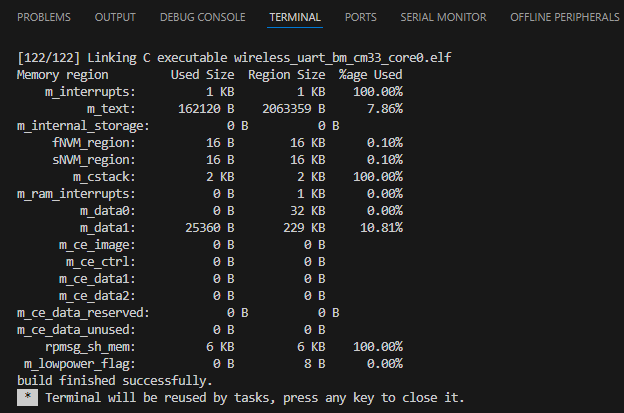
Task: Click the 'Terminal will be reused by tasks' message
Action: 255,398
